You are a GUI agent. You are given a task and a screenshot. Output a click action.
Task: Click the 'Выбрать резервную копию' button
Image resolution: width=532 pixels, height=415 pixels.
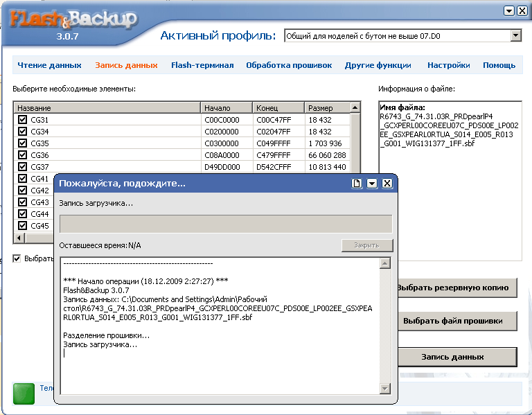(x=457, y=288)
